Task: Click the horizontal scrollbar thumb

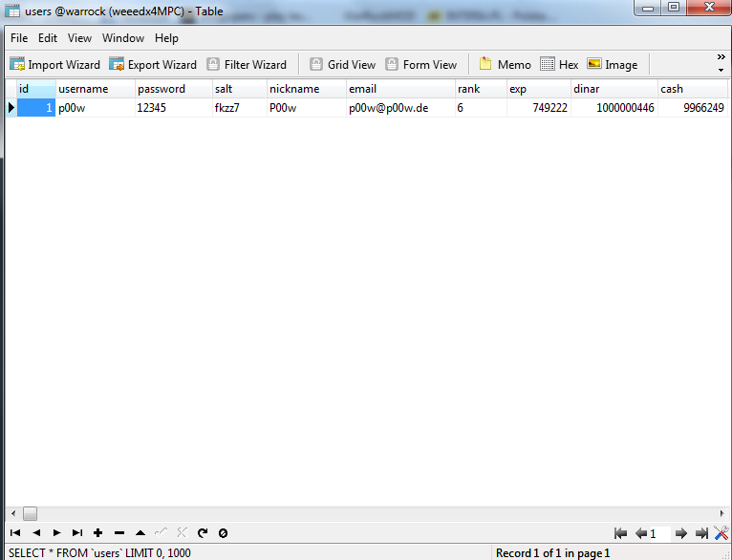Action: coord(30,513)
